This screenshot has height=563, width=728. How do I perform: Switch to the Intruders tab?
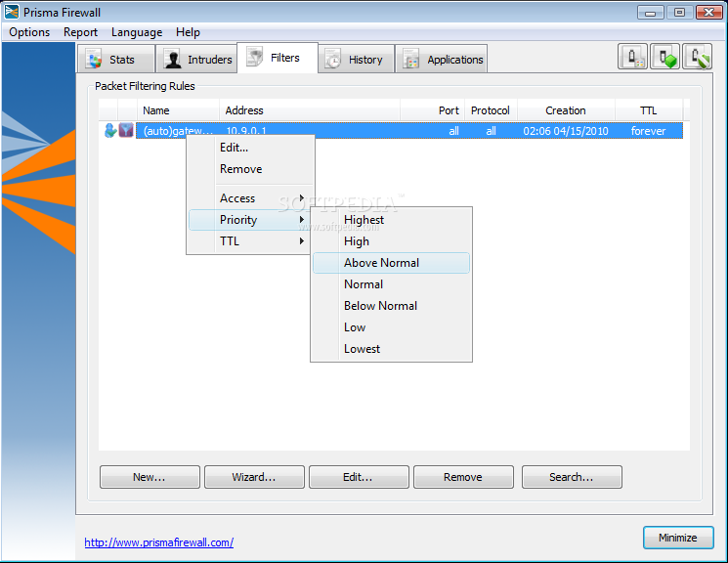[x=196, y=59]
